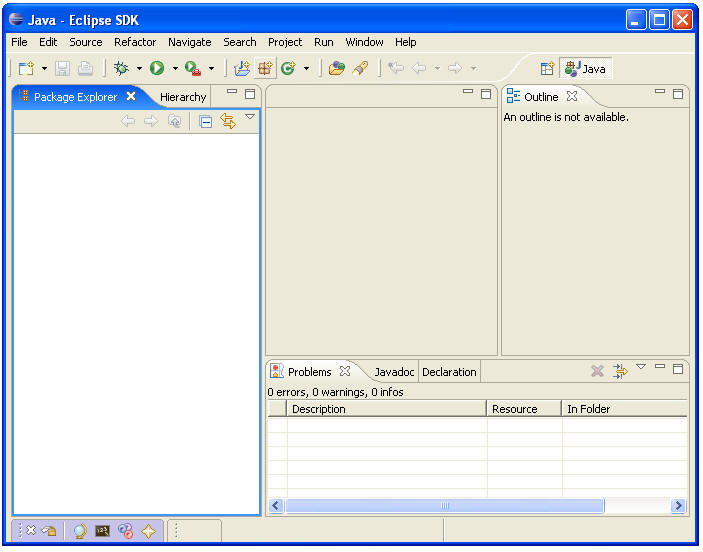The width and height of the screenshot is (703, 552).
Task: Maximize the editor area
Action: pyautogui.click(x=486, y=94)
